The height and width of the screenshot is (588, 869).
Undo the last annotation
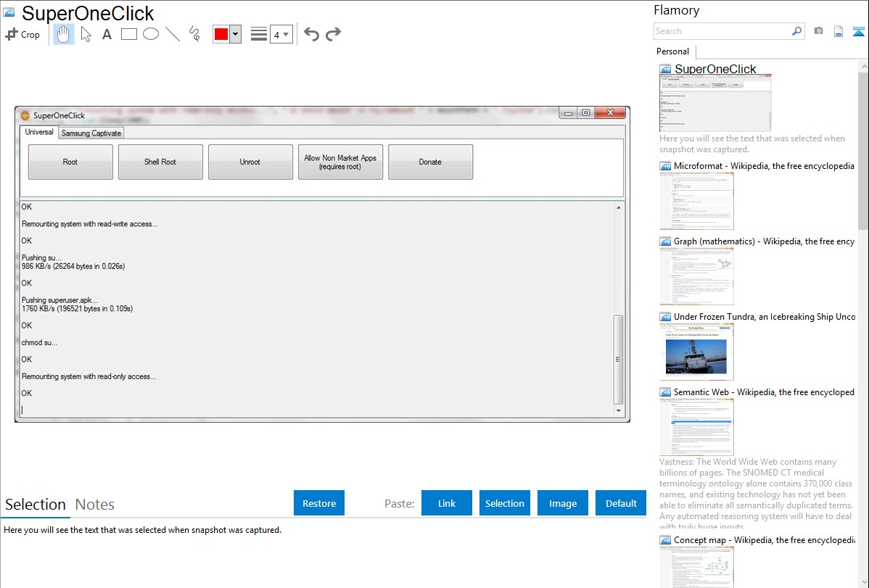pyautogui.click(x=311, y=34)
